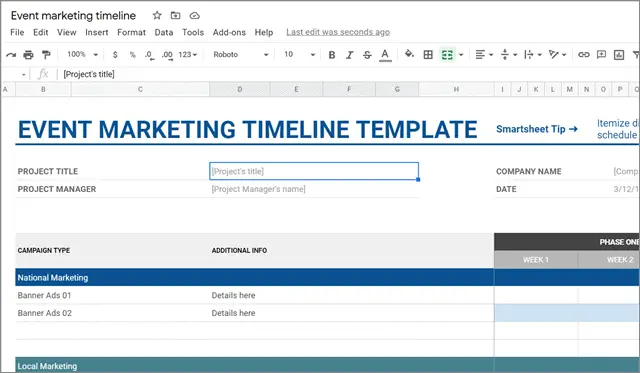Format as currency with dollar icon

click(115, 55)
